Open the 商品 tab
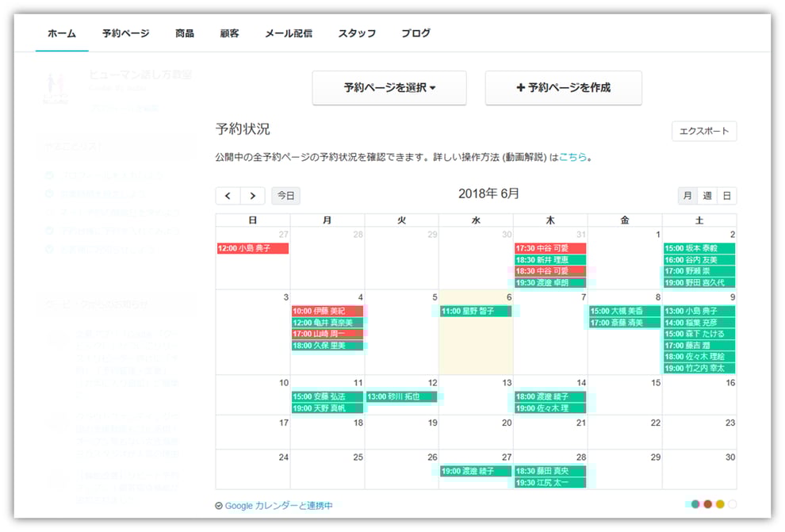This screenshot has height=532, width=785. tap(184, 33)
